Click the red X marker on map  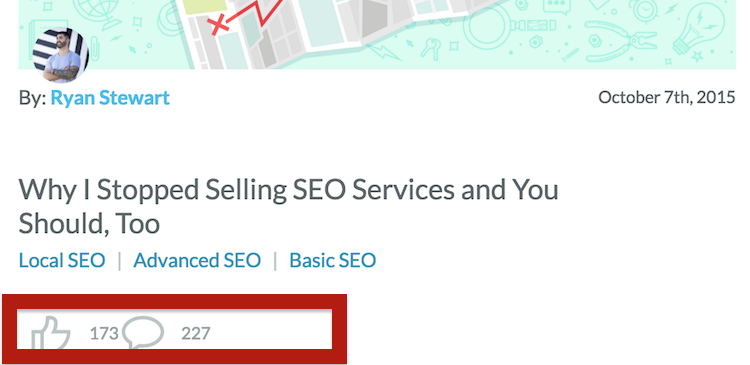coord(218,24)
